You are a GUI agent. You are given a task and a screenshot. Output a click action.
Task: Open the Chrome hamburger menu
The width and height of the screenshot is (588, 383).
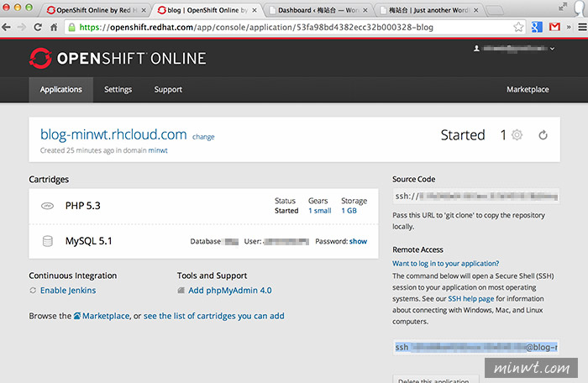pyautogui.click(x=582, y=27)
